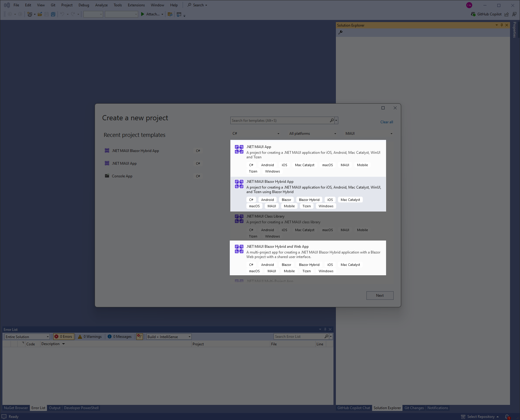Click the Save All toolbar icon
Viewport: 520px width, 420px height.
[x=53, y=14]
